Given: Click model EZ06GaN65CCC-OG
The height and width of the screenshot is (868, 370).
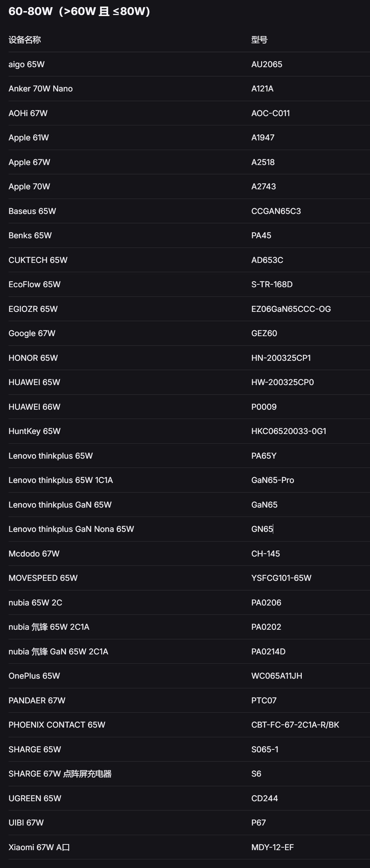Looking at the screenshot, I should (x=291, y=309).
